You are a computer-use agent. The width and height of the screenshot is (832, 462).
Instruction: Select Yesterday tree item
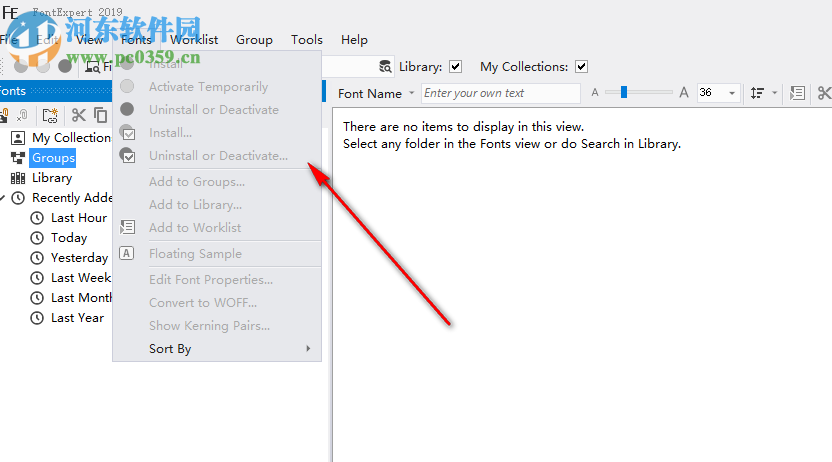click(80, 258)
